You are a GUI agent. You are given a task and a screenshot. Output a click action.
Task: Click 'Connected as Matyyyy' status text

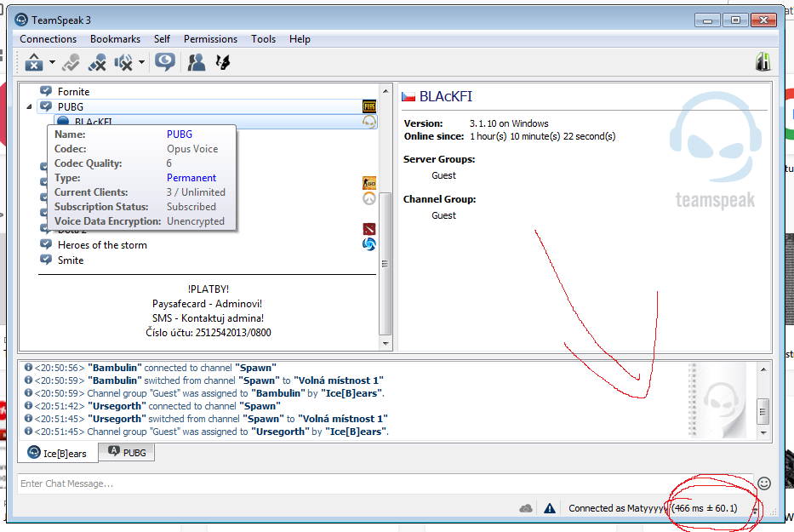(x=618, y=508)
